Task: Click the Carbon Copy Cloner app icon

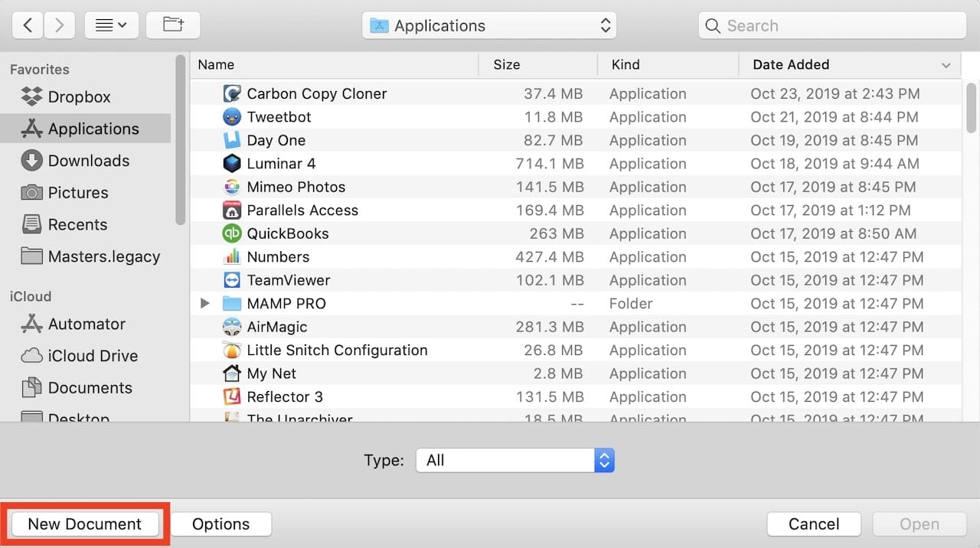Action: [232, 93]
